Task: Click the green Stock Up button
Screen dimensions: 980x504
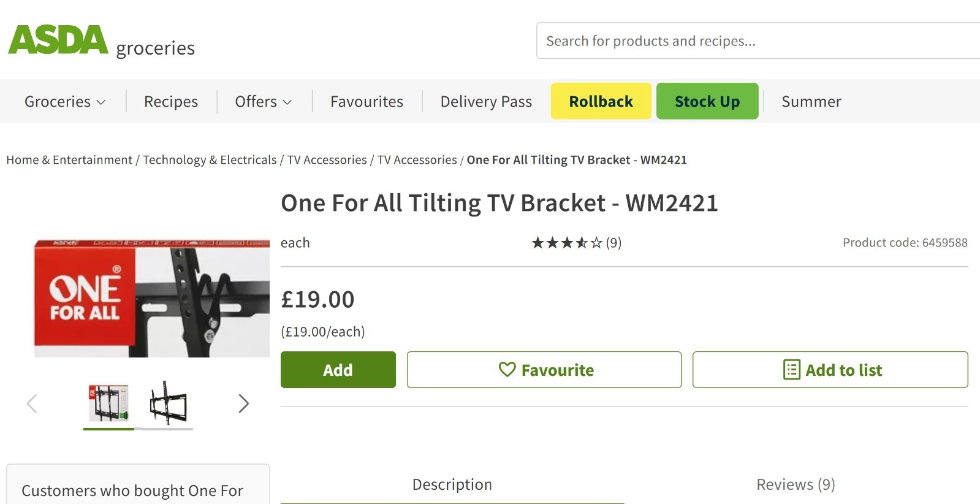Action: (x=707, y=101)
